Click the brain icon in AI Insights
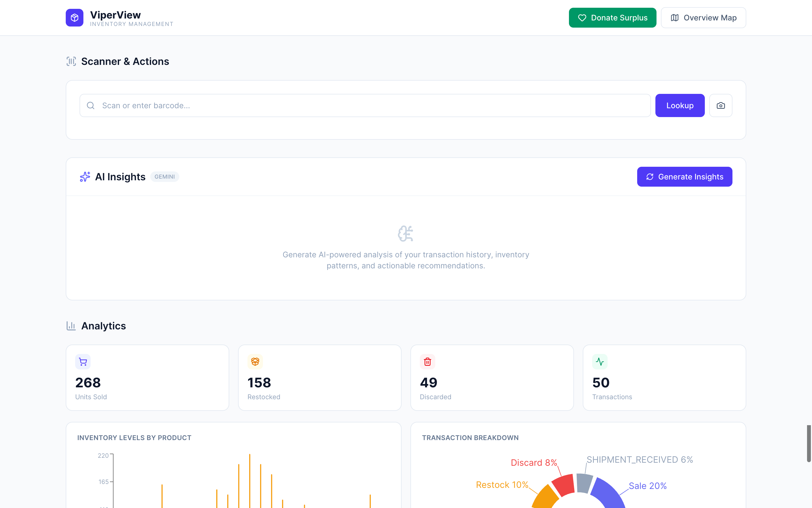Viewport: 812px width, 508px height. [x=406, y=234]
